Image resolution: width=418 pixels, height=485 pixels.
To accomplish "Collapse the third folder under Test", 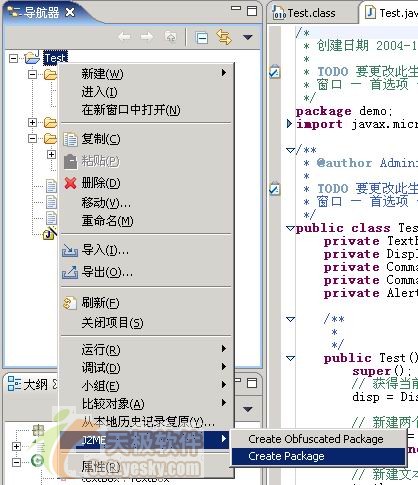I will coord(32,138).
